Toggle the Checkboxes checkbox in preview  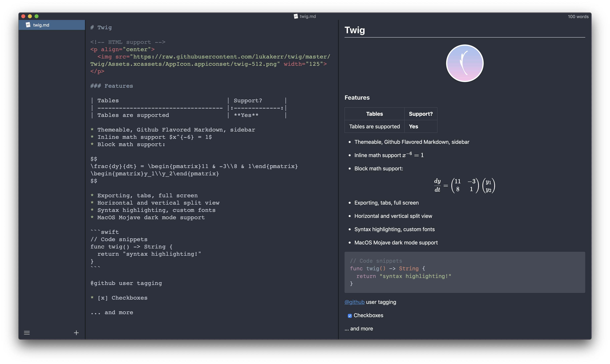[350, 316]
